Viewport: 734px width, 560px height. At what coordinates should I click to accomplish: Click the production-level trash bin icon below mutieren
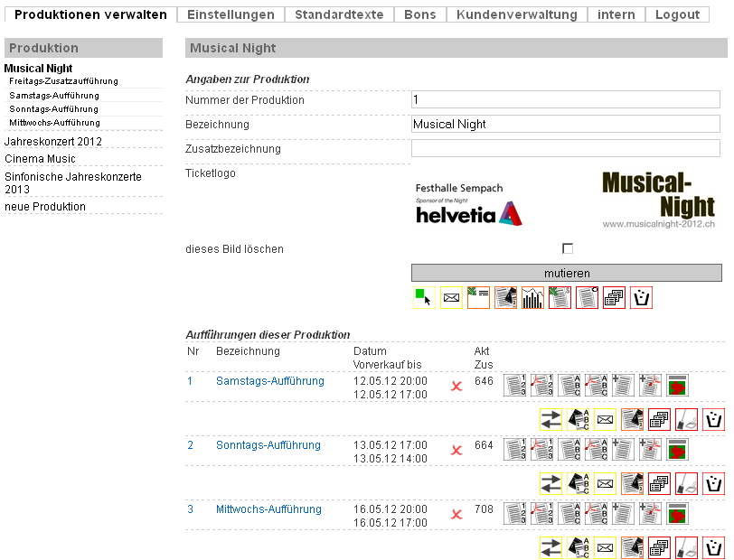641,298
